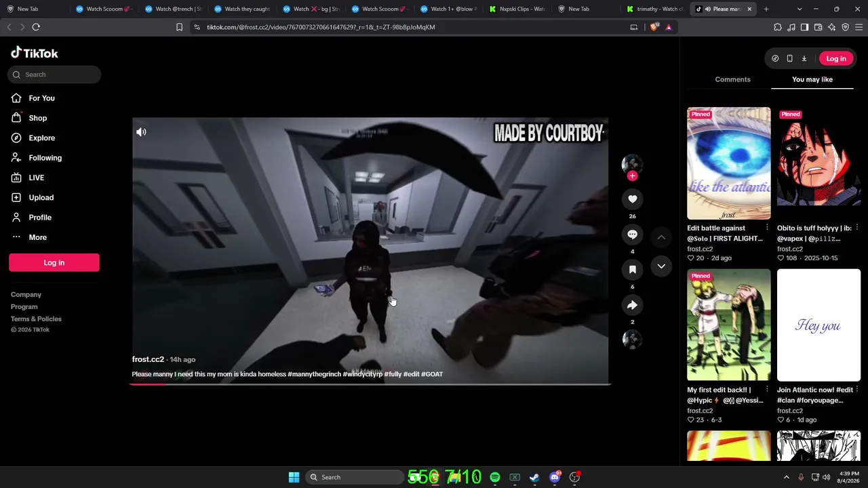Screen dimensions: 868x488
Task: Go to the previous video arrow
Action: [x=661, y=237]
